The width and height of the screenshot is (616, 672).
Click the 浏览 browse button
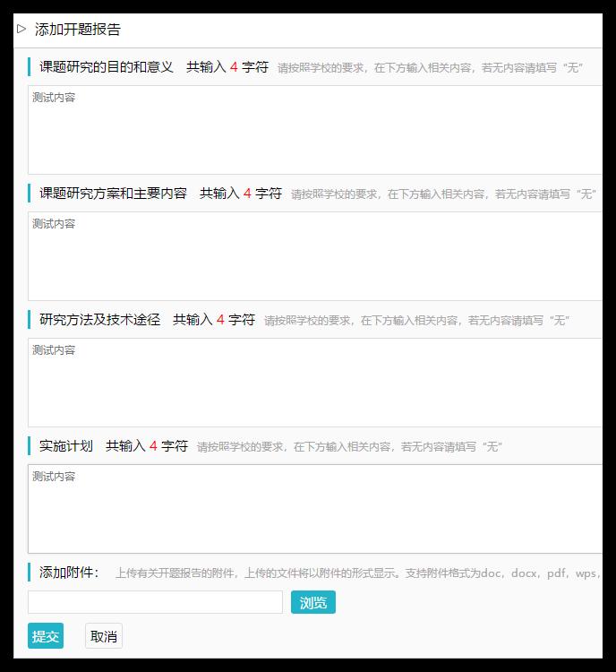coord(313,602)
